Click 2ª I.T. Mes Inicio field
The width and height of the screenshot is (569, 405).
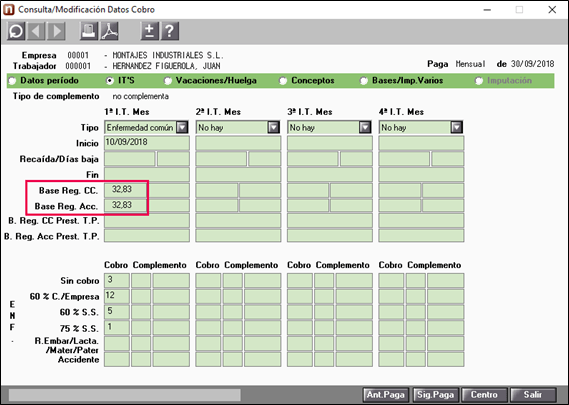(238, 143)
